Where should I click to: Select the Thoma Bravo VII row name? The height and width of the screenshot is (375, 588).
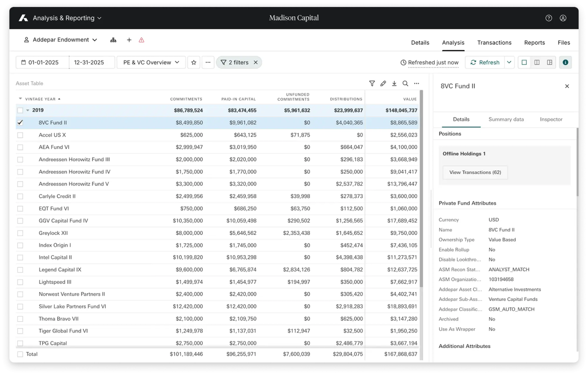59,319
